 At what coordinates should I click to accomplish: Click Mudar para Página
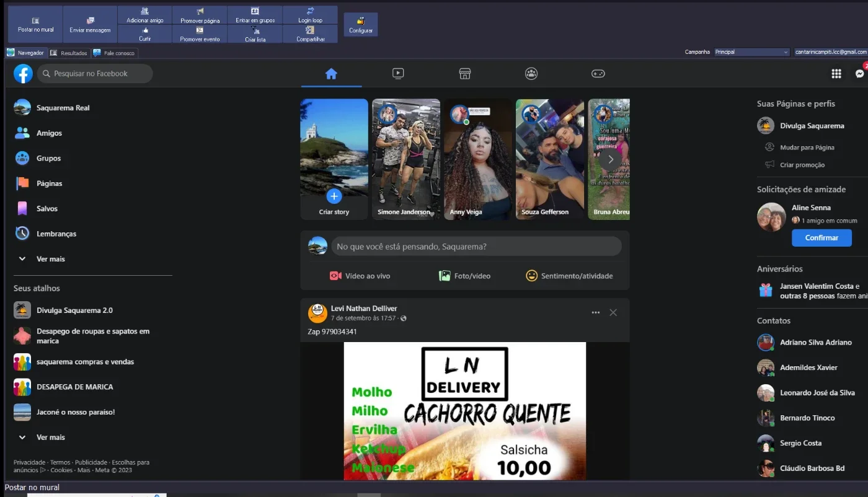(807, 147)
